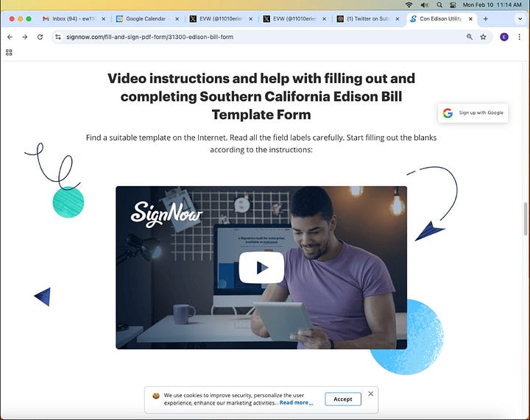This screenshot has height=420, width=530.
Task: Open Control Center in menu bar
Action: click(x=453, y=4)
